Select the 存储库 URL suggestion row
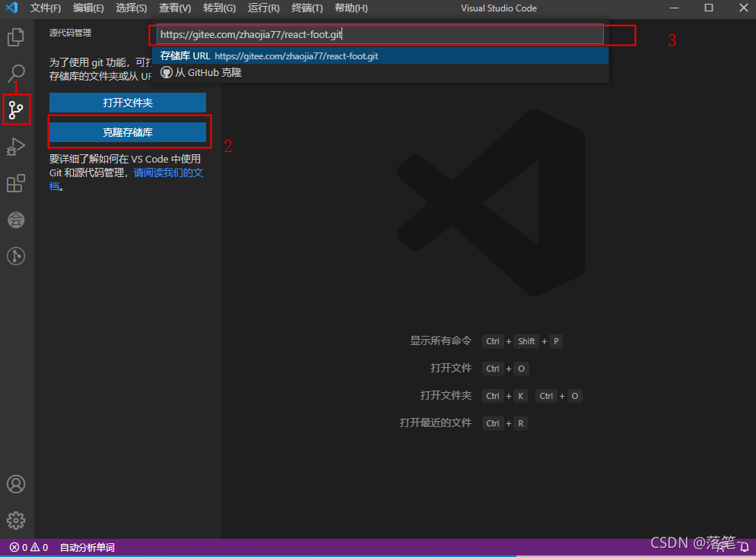This screenshot has height=557, width=756. (x=380, y=56)
